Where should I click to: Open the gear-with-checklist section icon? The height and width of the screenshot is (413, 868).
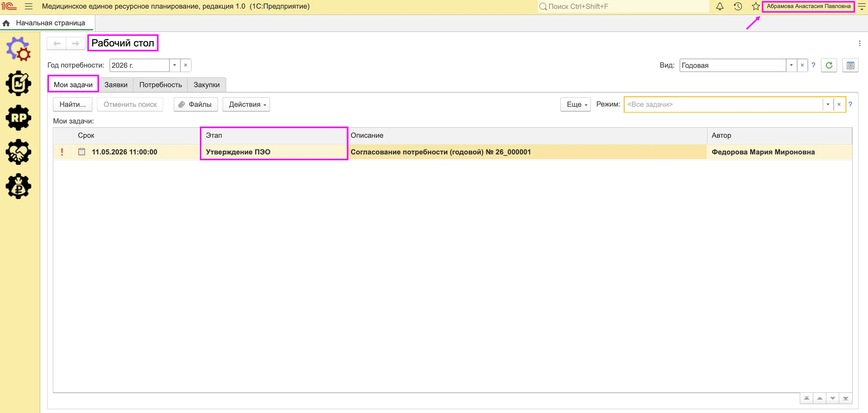tap(18, 83)
